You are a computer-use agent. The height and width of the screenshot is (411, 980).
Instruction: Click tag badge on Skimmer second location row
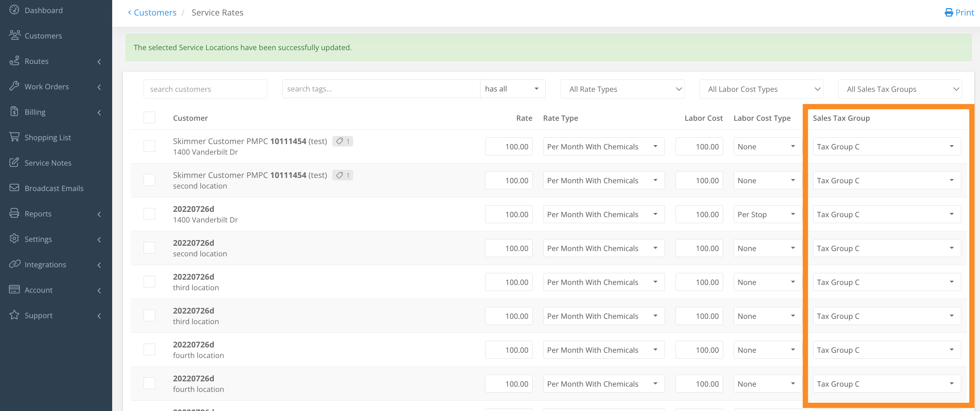point(343,175)
